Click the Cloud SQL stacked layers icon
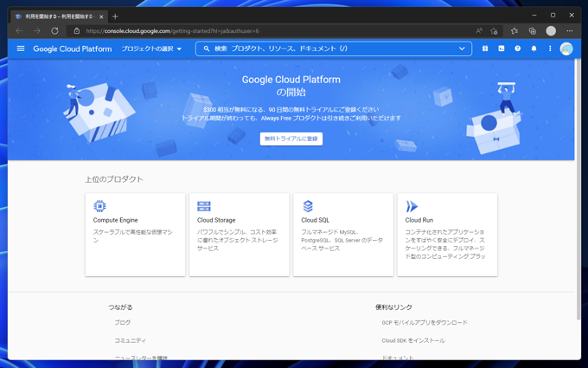 tap(308, 206)
